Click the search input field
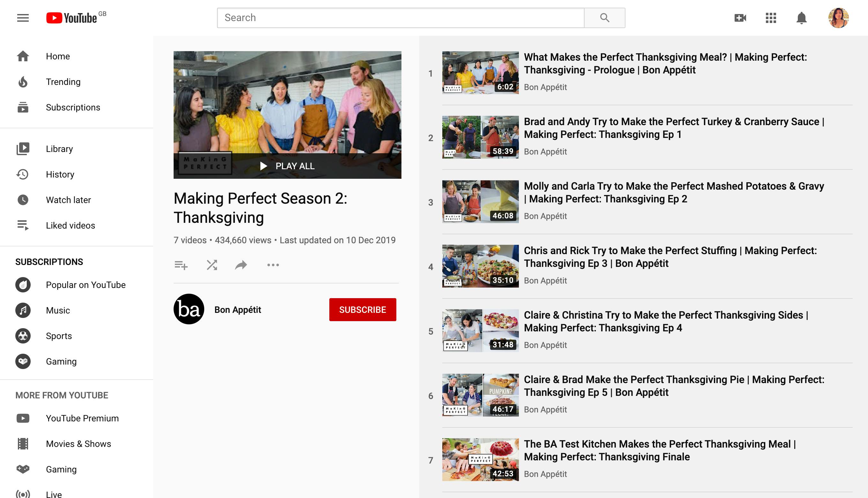 [401, 18]
